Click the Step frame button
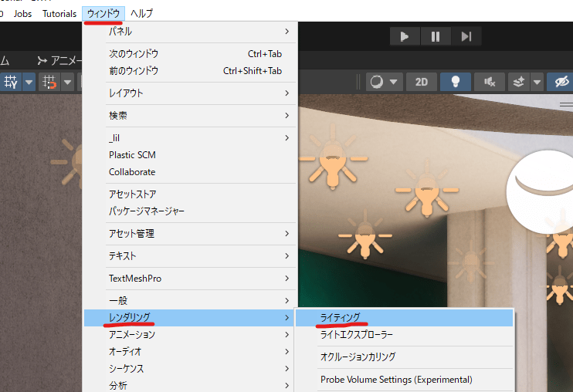This screenshot has height=392, width=573. (x=466, y=36)
